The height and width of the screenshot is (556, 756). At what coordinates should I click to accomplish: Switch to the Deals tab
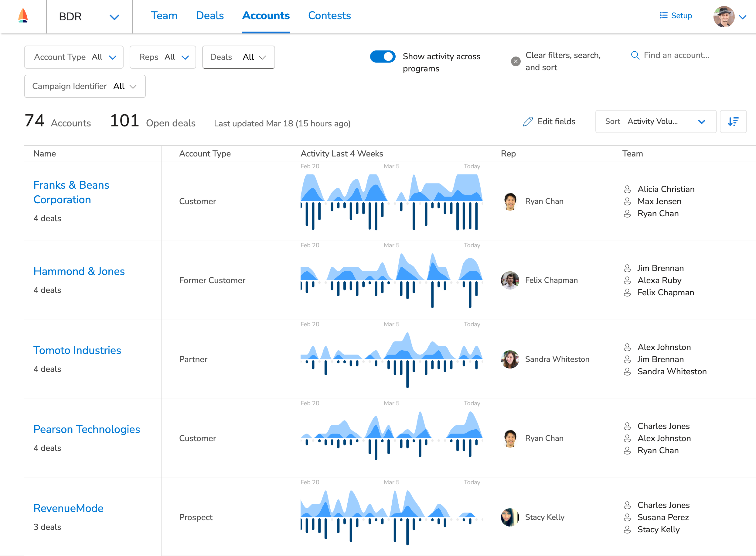tap(210, 15)
